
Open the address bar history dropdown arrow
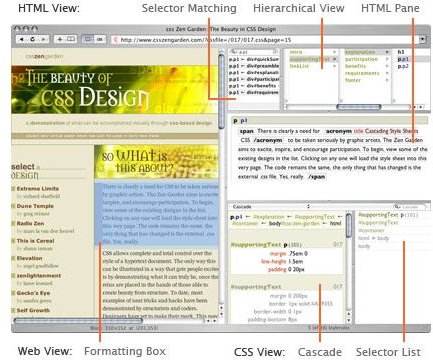[x=422, y=39]
